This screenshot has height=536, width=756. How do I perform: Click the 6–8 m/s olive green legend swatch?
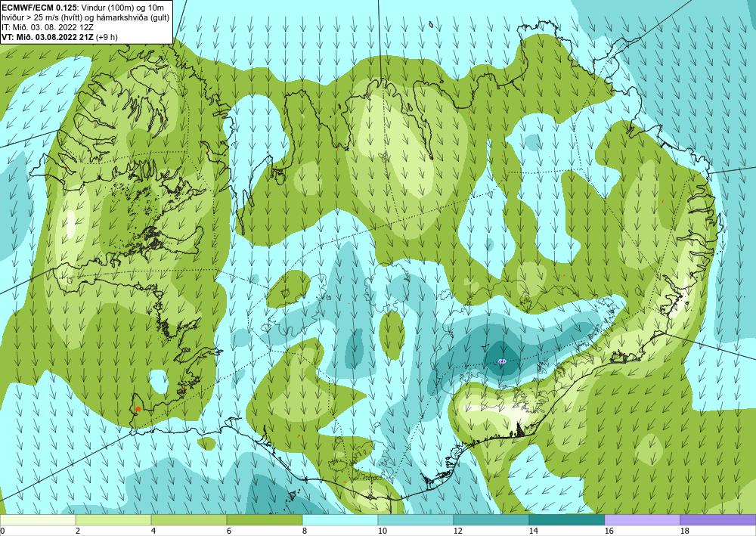pyautogui.click(x=265, y=520)
